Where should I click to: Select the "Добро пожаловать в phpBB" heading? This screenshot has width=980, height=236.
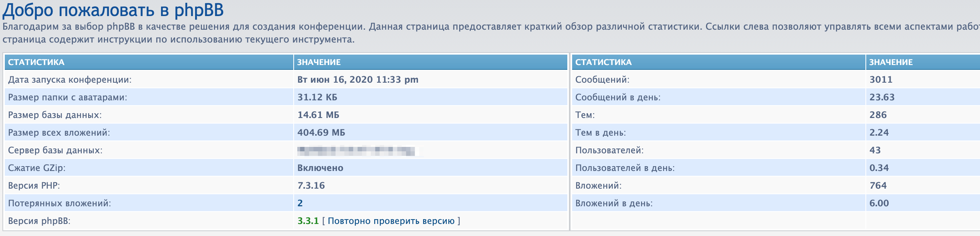(x=113, y=10)
